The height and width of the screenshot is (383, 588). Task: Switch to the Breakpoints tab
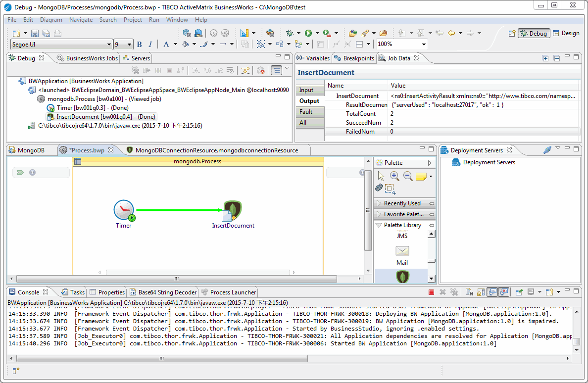(354, 58)
